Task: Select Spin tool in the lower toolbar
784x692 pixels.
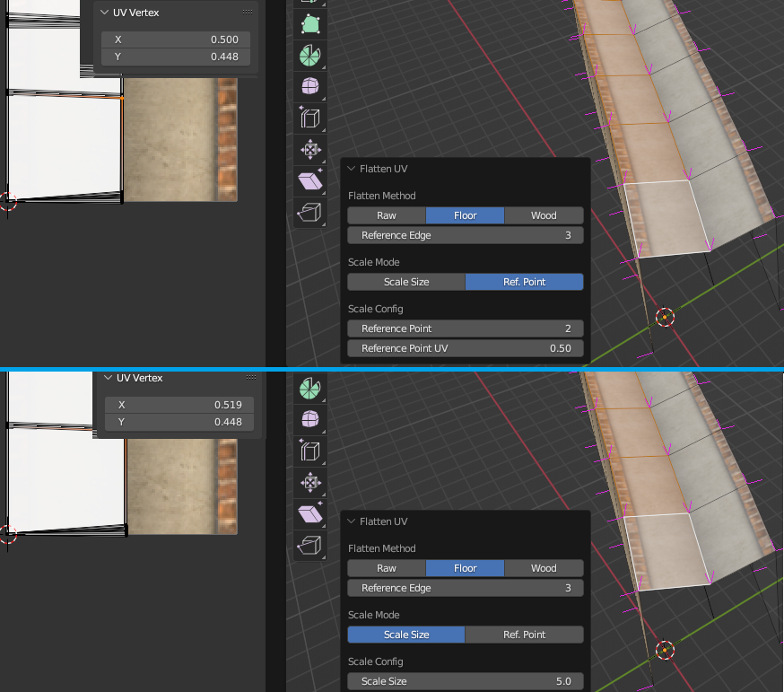Action: (x=310, y=389)
